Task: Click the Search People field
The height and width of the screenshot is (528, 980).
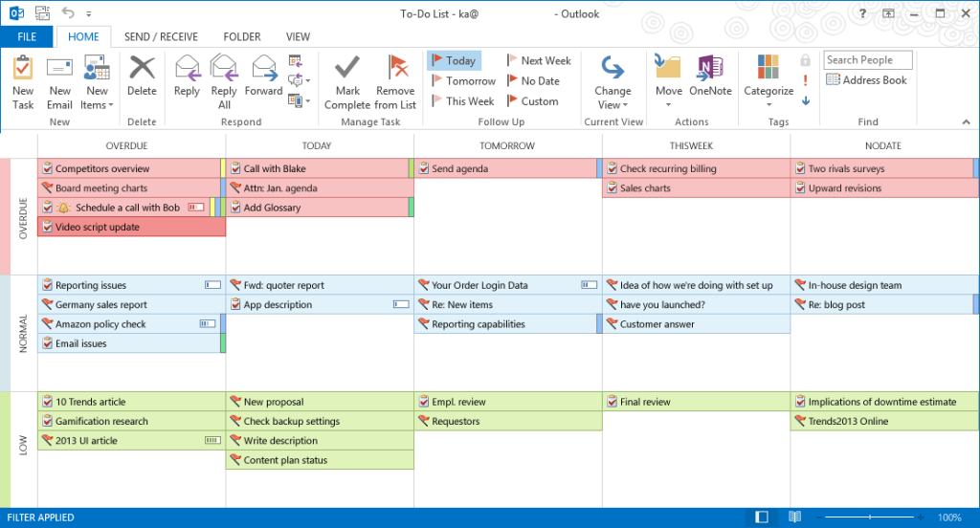Action: click(867, 60)
